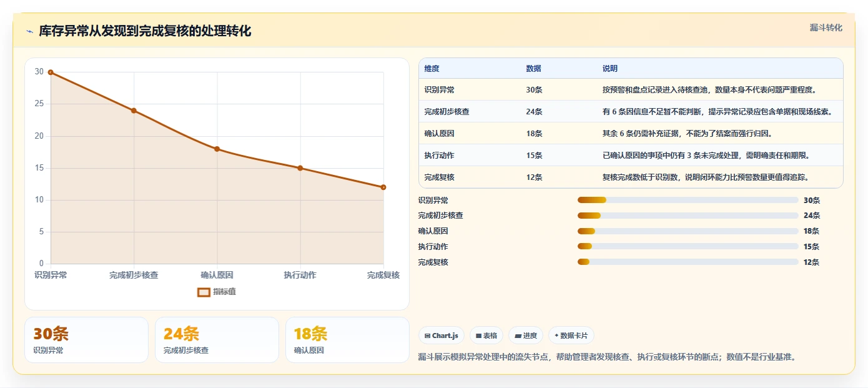Viewport: 868px width, 388px height.
Task: Click the 确认原因 progress bar
Action: (x=688, y=231)
